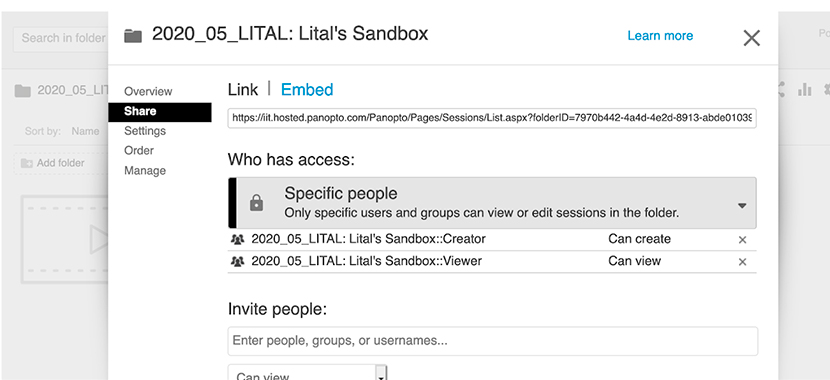Click the group icon for Sandbox::Viewer
Screen dimensions: 830x380
(238, 261)
